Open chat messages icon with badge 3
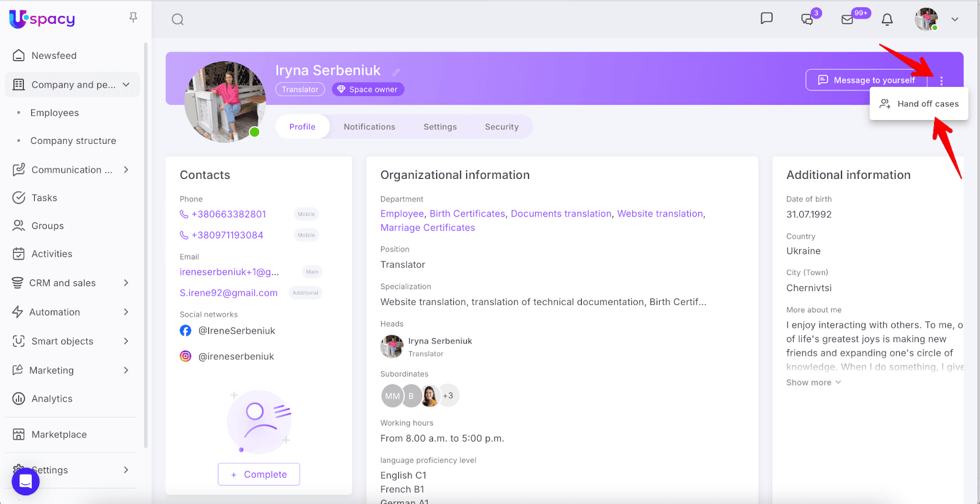980x504 pixels. pos(807,20)
